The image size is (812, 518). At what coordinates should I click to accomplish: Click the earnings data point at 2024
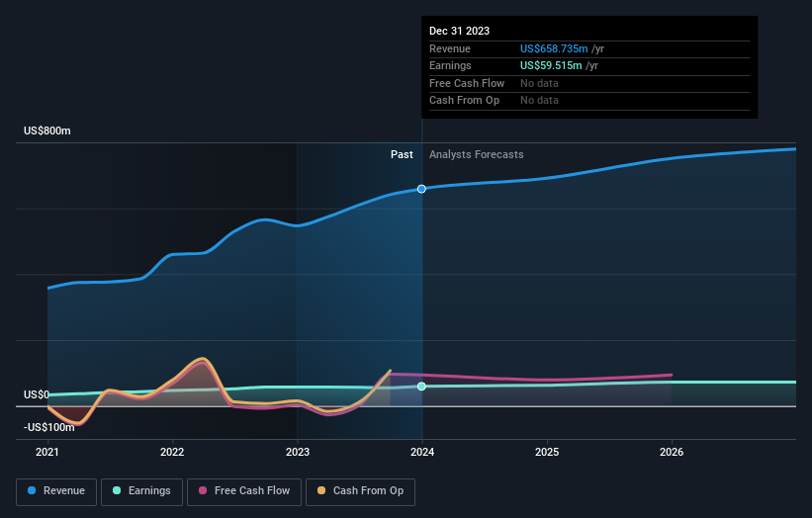click(421, 387)
